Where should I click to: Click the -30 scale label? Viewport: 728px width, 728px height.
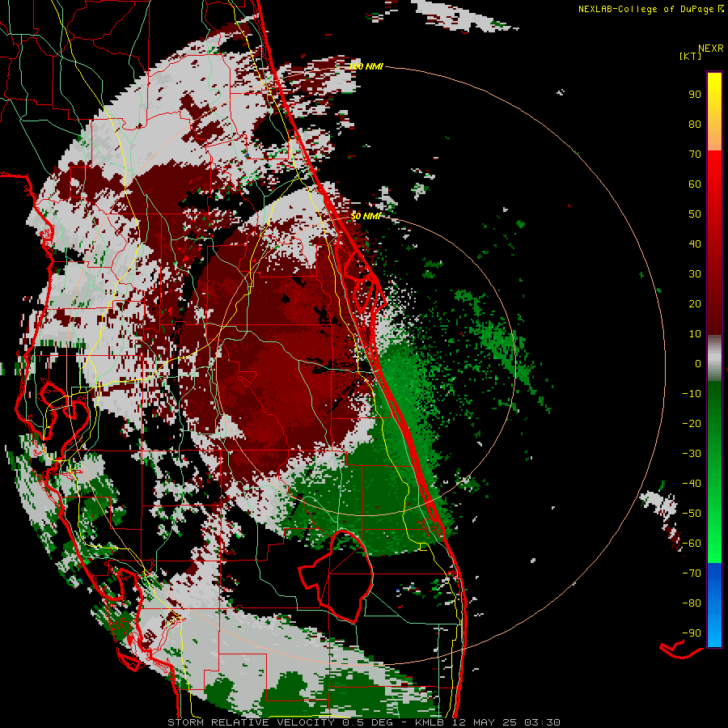(x=692, y=454)
